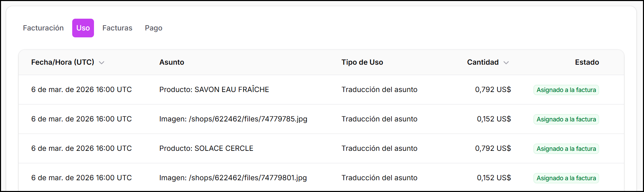The image size is (644, 192).
Task: Click 74779801.jpg row's Asignado a la factura badge
Action: [x=566, y=178]
